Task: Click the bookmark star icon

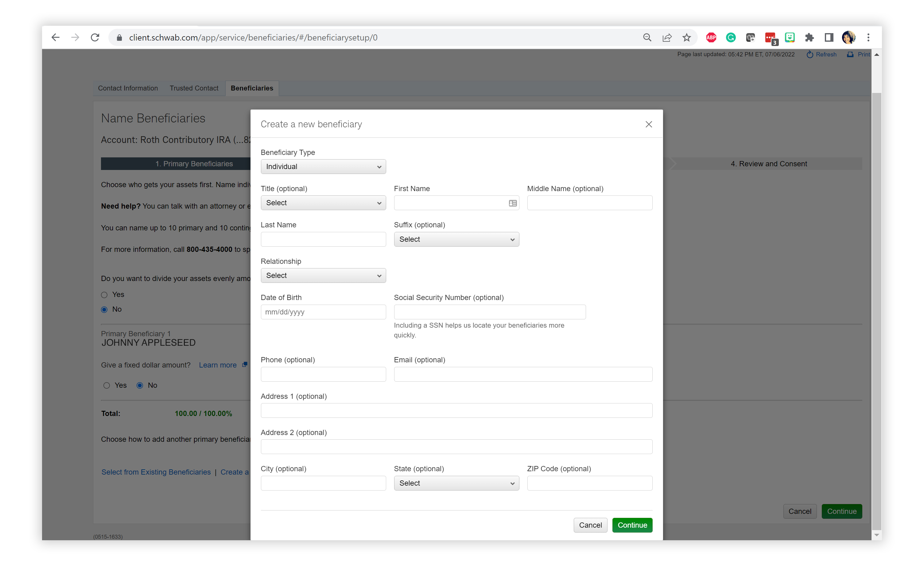Action: pos(686,37)
